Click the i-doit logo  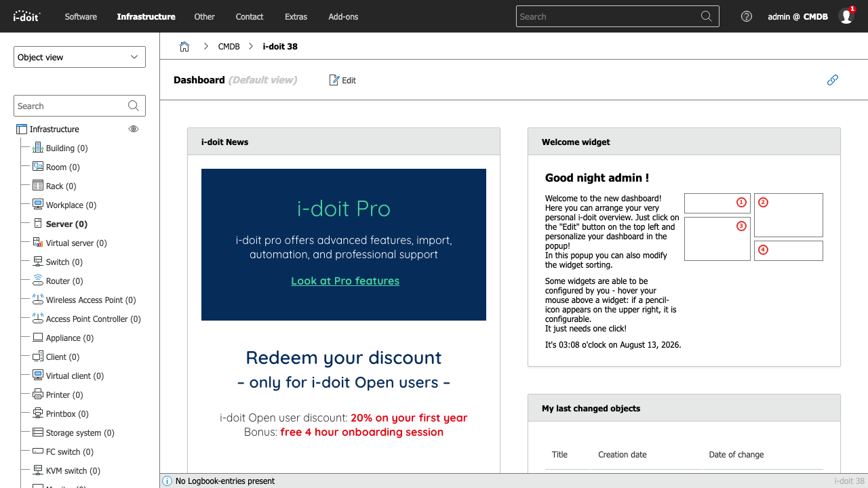pyautogui.click(x=27, y=16)
